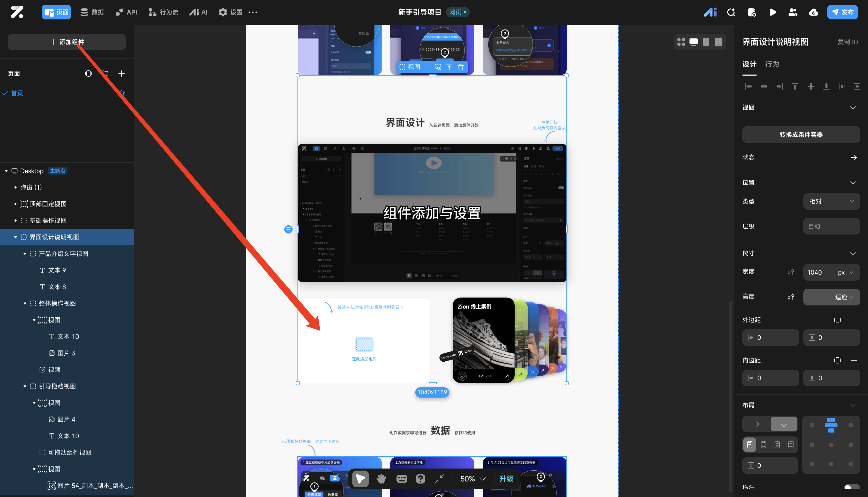Click the 发布 publish button
The width and height of the screenshot is (868, 497).
click(842, 12)
